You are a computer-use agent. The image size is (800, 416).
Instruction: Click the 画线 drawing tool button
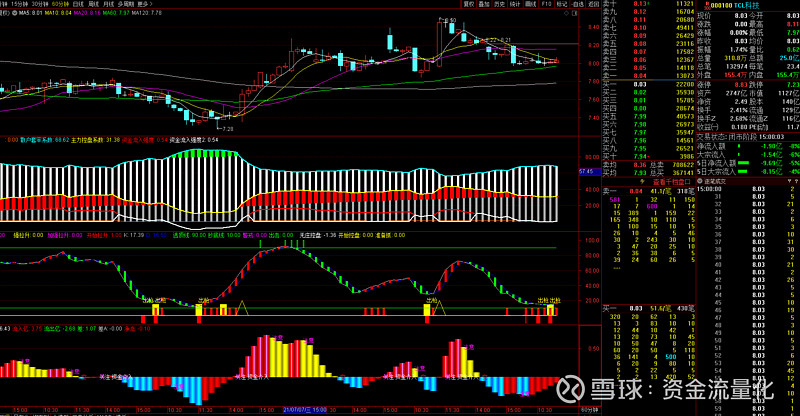pyautogui.click(x=531, y=4)
